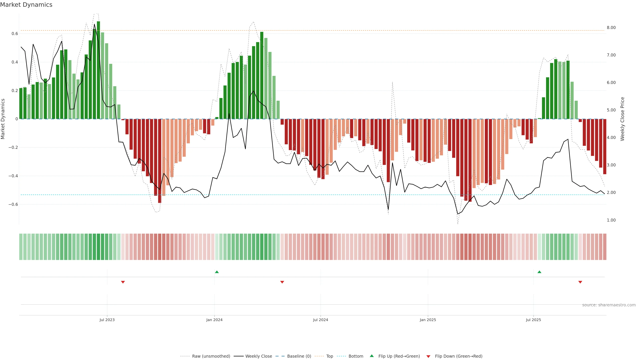This screenshot has width=644, height=362.
Task: Click the Flip Up green triangle in legend
Action: click(x=372, y=356)
